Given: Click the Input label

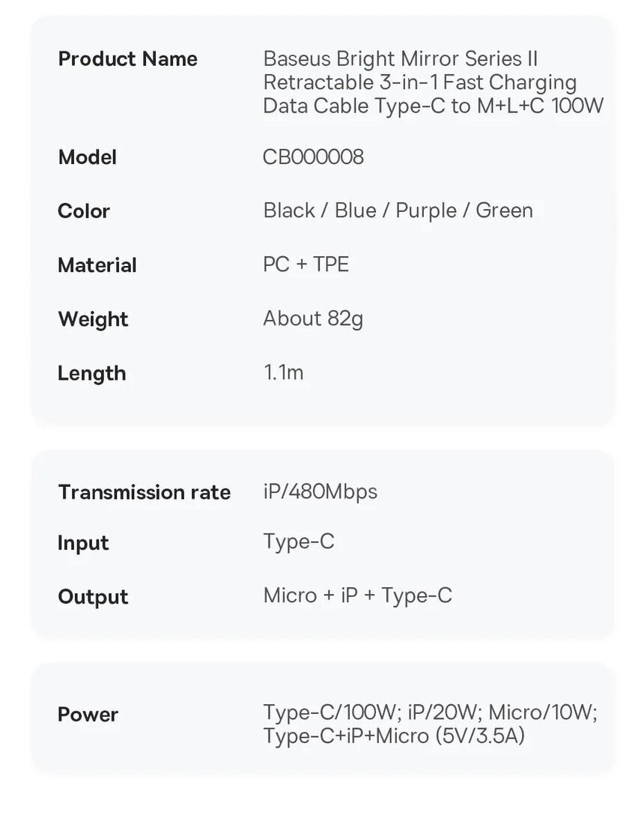Looking at the screenshot, I should pos(82,543).
